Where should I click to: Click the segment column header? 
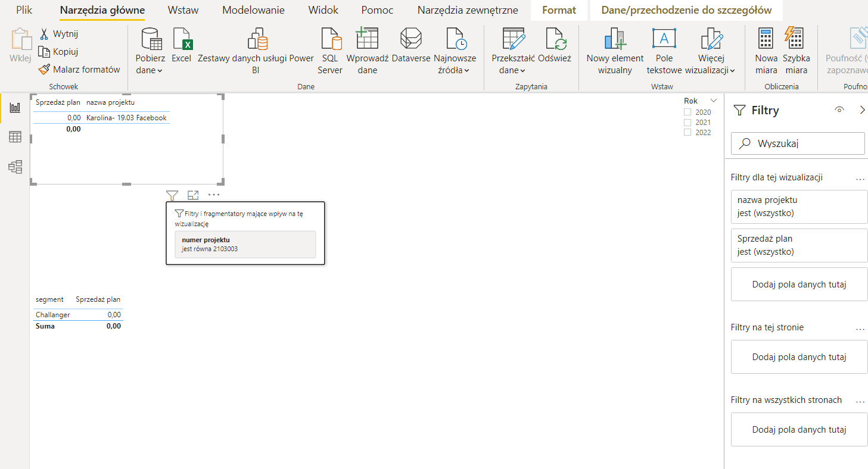pos(49,299)
